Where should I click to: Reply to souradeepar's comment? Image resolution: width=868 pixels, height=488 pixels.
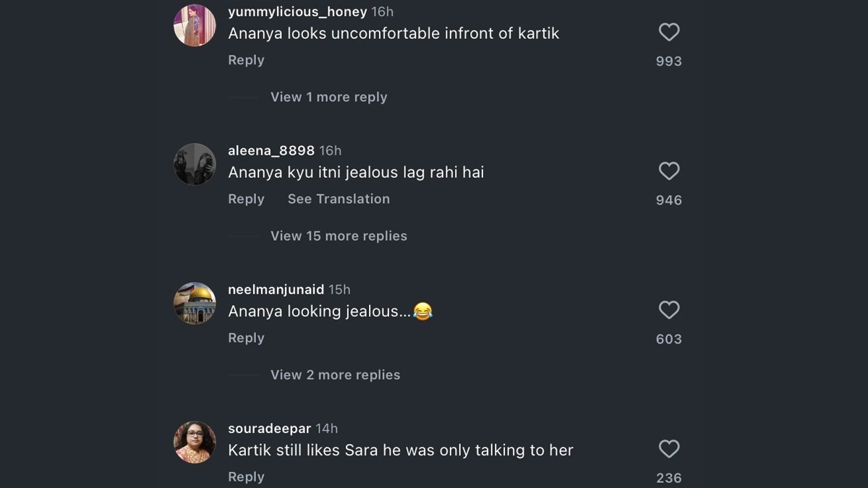(246, 476)
